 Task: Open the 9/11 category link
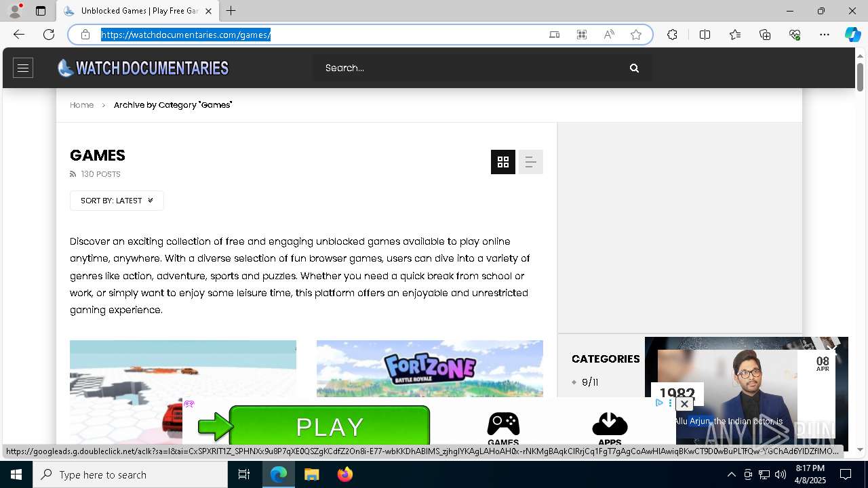pyautogui.click(x=590, y=382)
